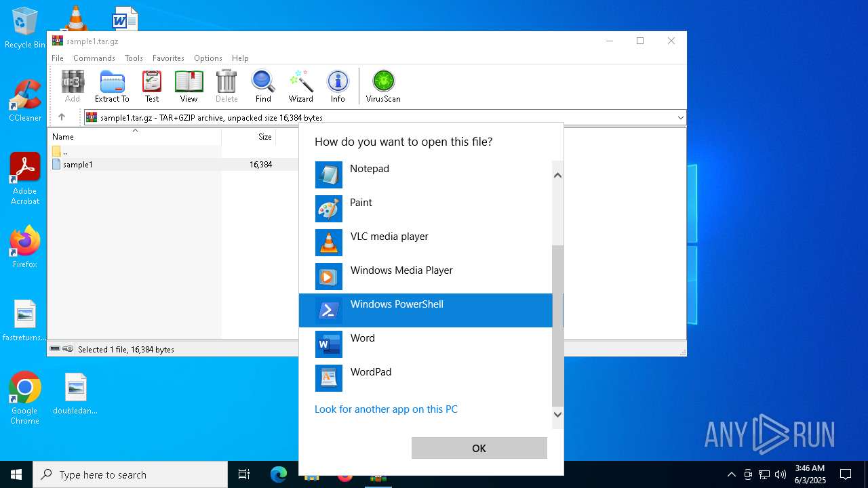Click the Extract To toolbar icon
The height and width of the screenshot is (488, 868).
point(112,86)
